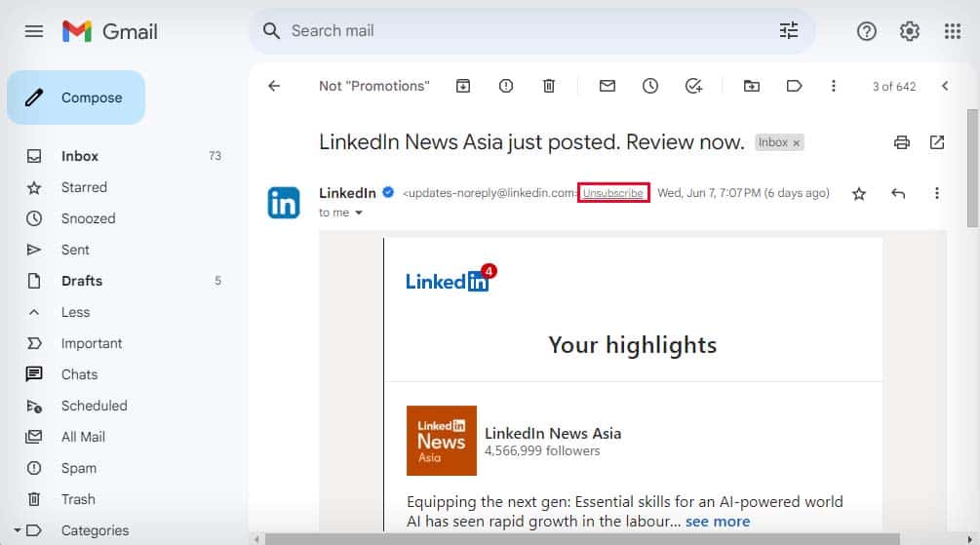
Task: Click LinkedIn News Asia title link
Action: [x=553, y=433]
